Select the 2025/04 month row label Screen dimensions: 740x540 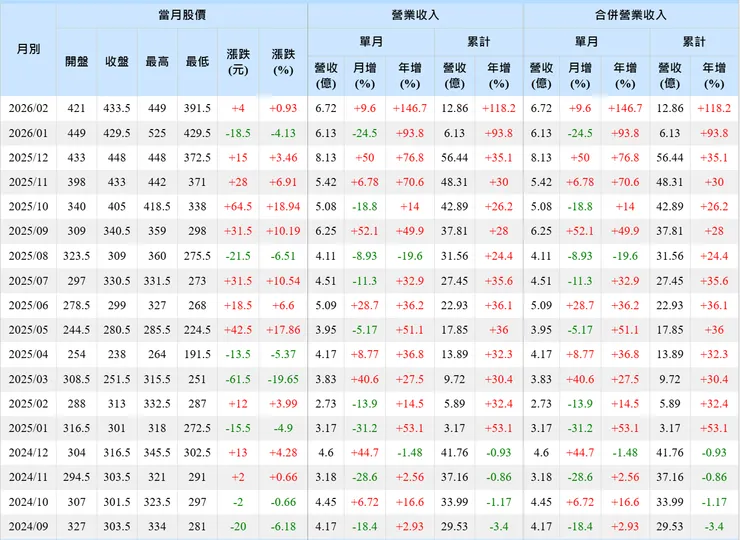28,354
